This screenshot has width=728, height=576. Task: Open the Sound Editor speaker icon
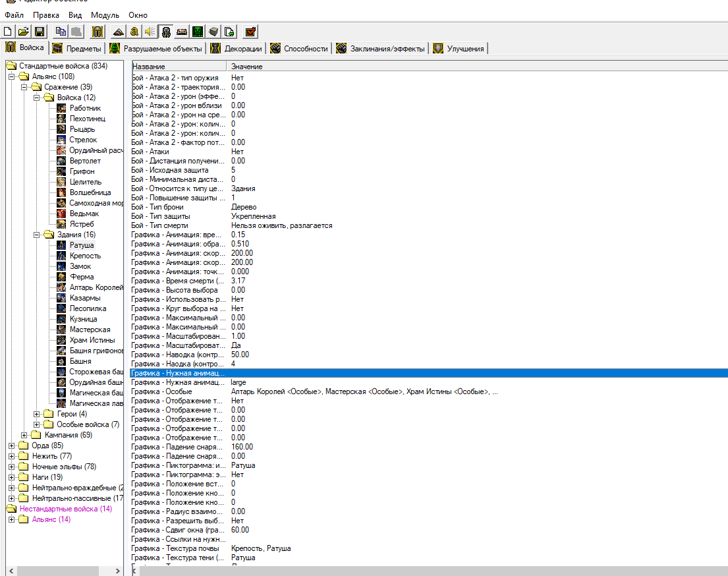[x=150, y=32]
